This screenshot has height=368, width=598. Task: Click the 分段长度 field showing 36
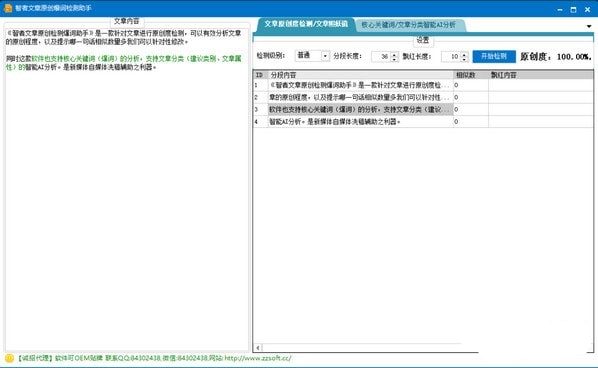pos(381,56)
